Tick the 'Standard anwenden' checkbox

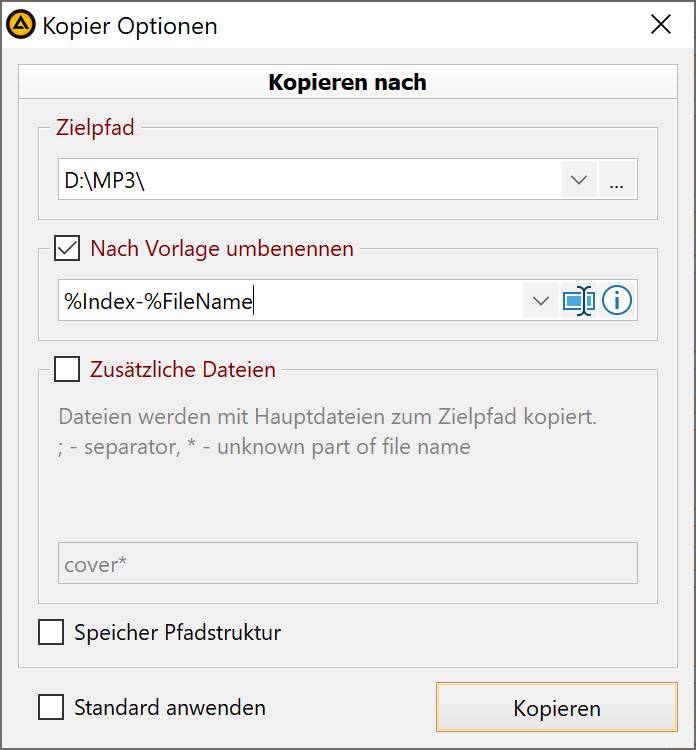click(x=51, y=708)
